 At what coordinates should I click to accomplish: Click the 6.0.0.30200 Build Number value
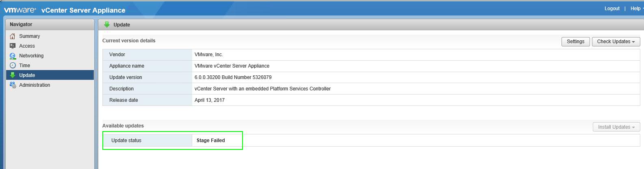(233, 77)
